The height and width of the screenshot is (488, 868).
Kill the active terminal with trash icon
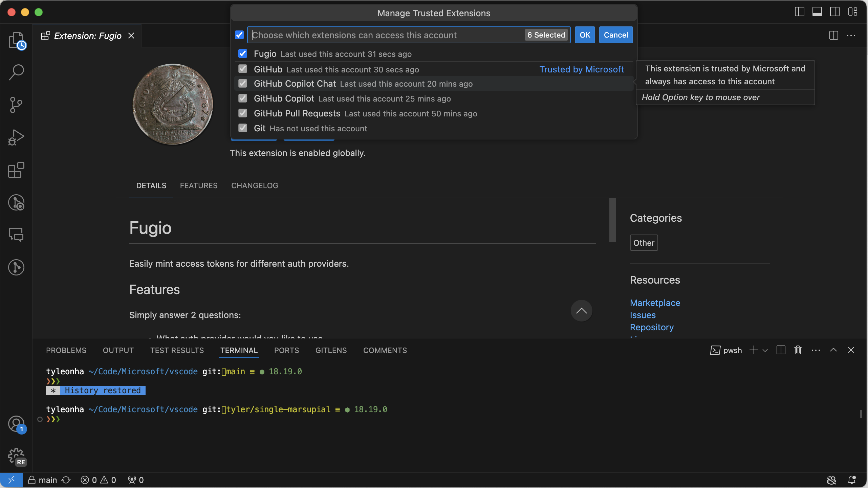(798, 350)
